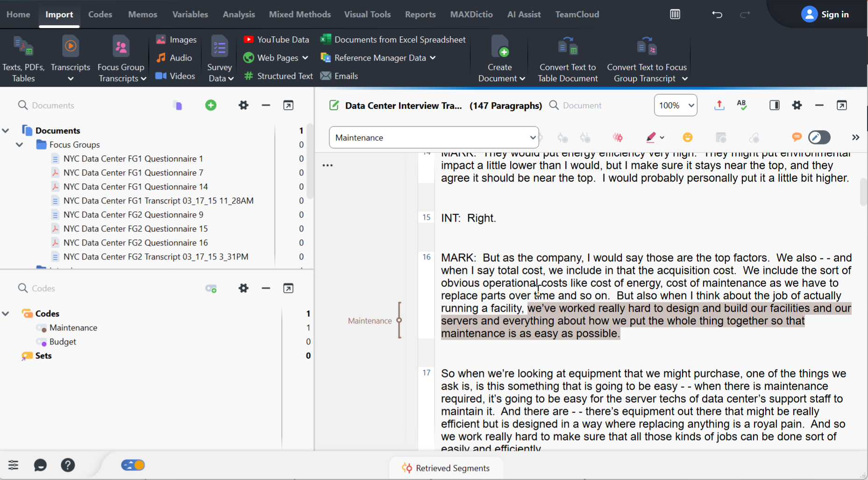
Task: Open Document Browser settings gear
Action: tap(797, 105)
